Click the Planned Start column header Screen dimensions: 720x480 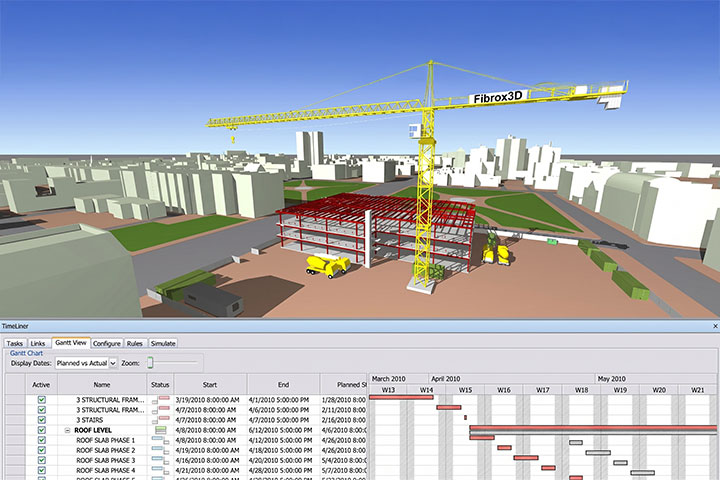click(x=343, y=384)
